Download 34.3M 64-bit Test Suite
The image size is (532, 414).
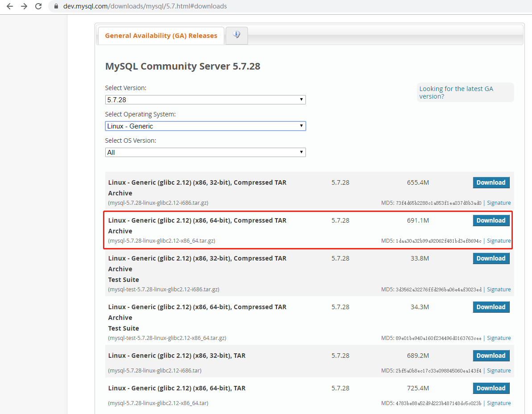coord(491,307)
